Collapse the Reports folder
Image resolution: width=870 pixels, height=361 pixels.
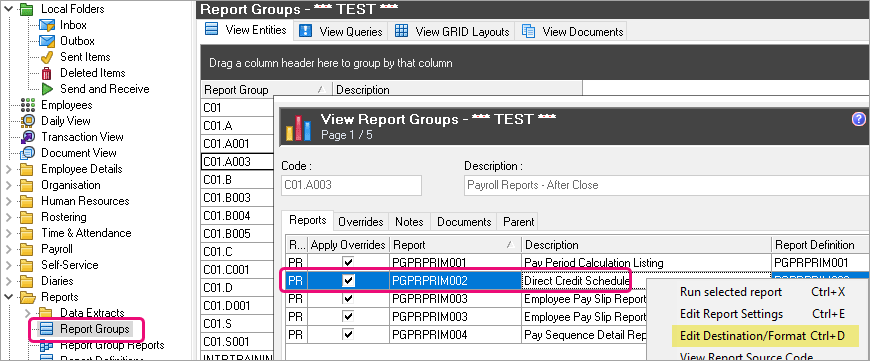point(8,297)
